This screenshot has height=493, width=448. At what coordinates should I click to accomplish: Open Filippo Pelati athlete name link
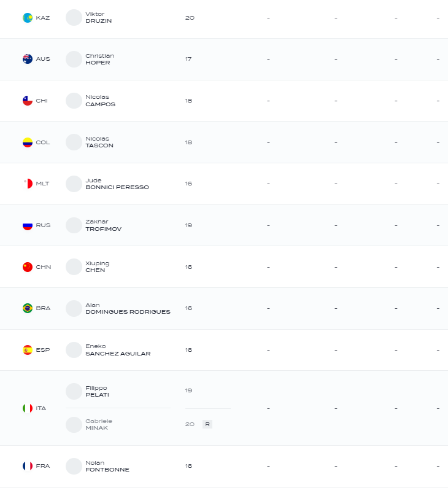click(x=97, y=392)
